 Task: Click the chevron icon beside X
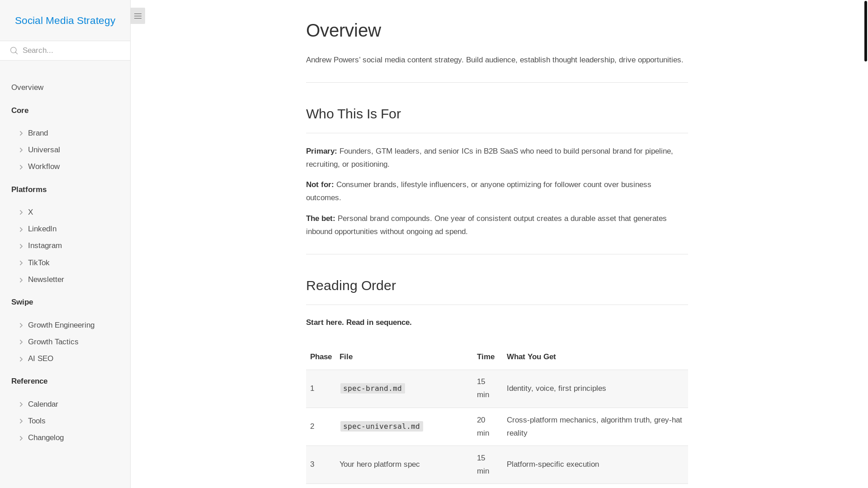21,212
